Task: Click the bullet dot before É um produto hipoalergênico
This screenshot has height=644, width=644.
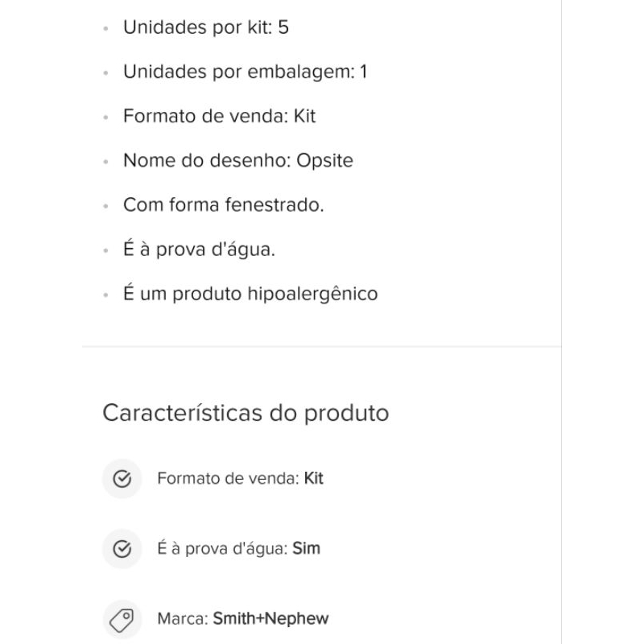Action: [x=105, y=295]
